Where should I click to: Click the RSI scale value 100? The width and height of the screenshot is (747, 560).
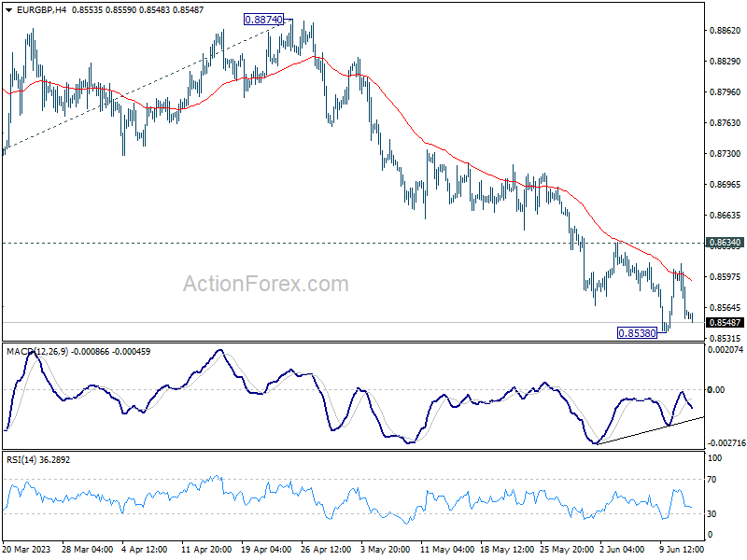(714, 458)
